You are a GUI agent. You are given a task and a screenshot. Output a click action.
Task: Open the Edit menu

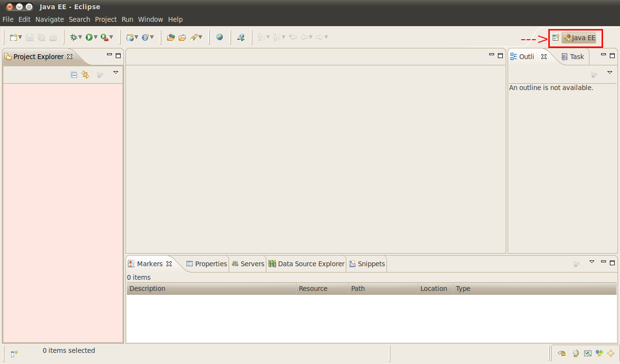(x=24, y=19)
